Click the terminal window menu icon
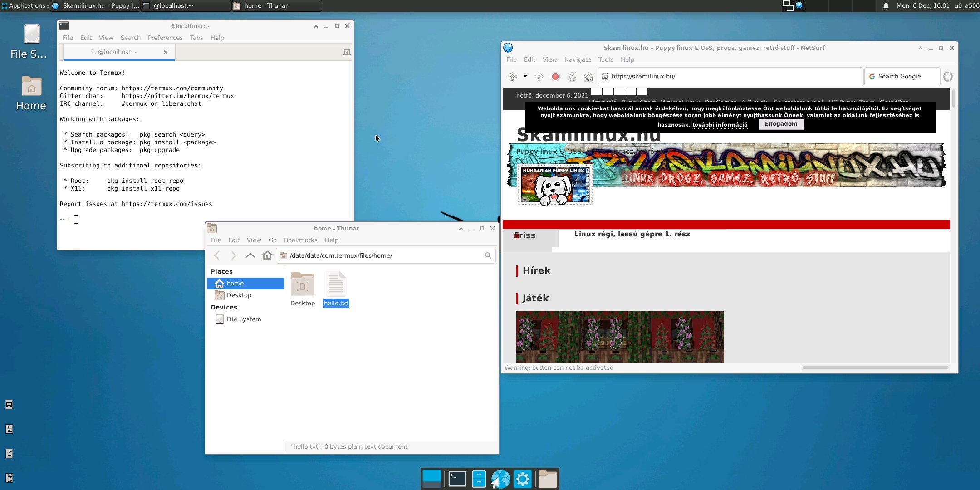 coord(64,26)
